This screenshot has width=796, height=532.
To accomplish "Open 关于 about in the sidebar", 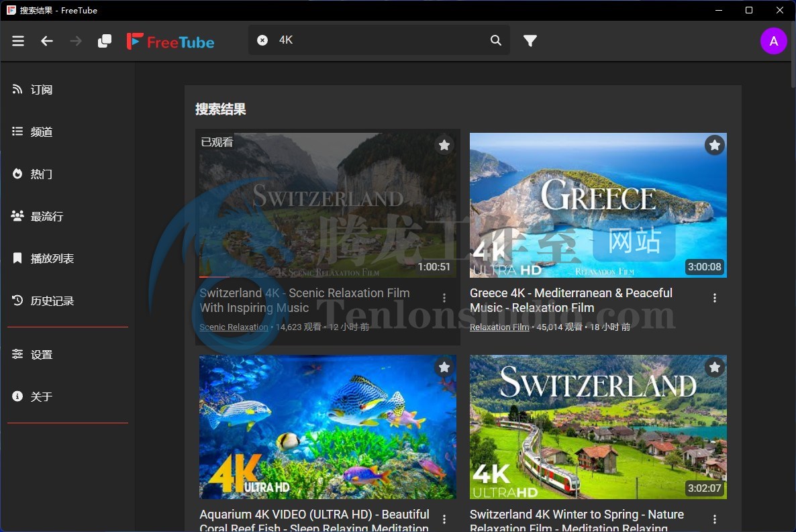I will 68,396.
